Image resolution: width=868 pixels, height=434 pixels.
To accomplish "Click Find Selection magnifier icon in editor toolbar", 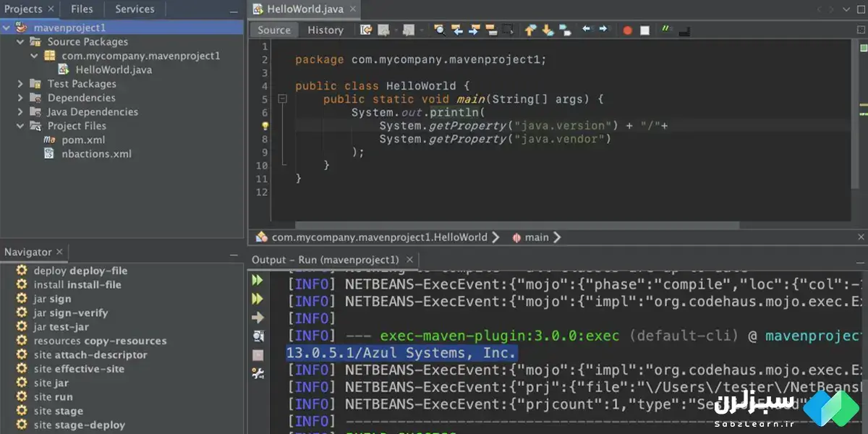I will 439,30.
